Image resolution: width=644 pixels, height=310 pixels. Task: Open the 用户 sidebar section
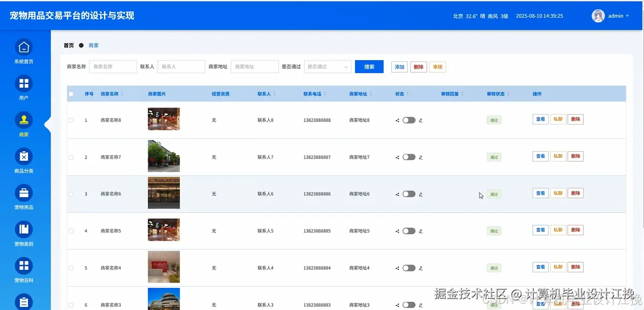click(x=23, y=88)
